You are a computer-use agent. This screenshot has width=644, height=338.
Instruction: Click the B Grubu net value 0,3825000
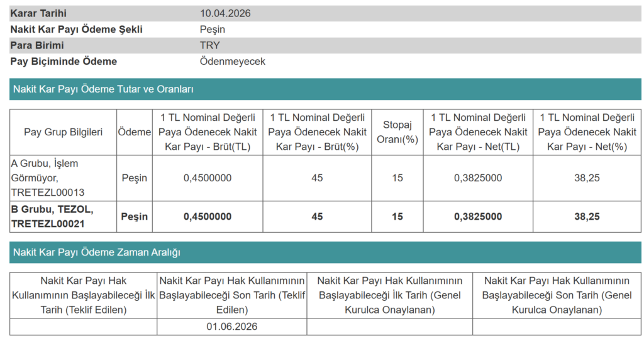tap(478, 217)
